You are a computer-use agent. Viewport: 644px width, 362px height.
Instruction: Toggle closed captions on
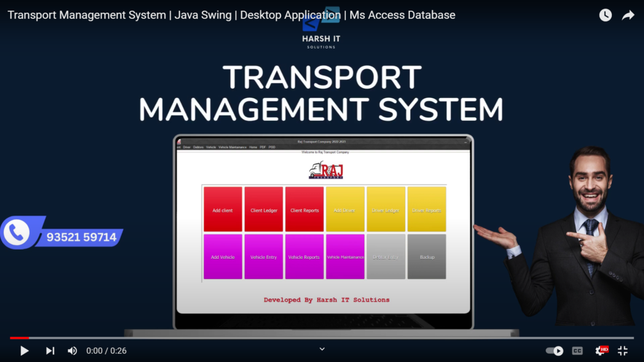pyautogui.click(x=577, y=351)
